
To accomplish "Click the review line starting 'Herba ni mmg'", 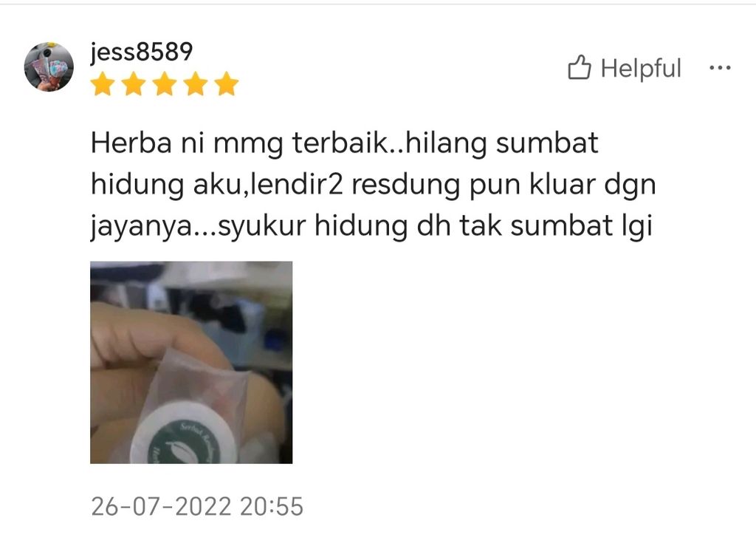I will [344, 143].
